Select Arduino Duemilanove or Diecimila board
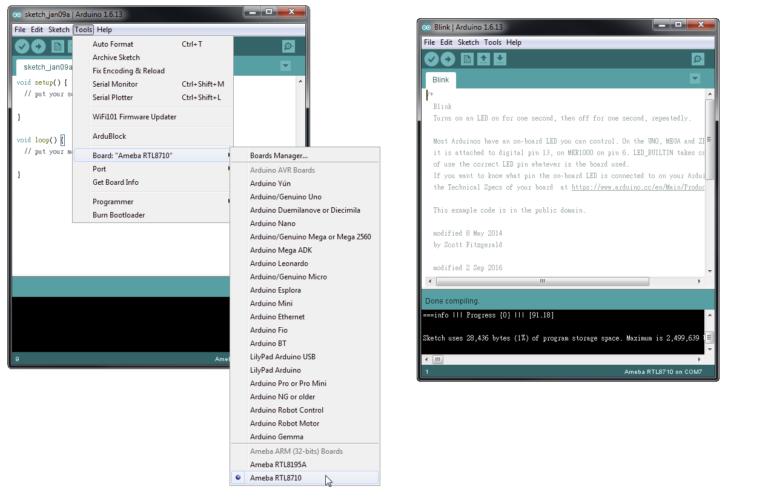 305,210
